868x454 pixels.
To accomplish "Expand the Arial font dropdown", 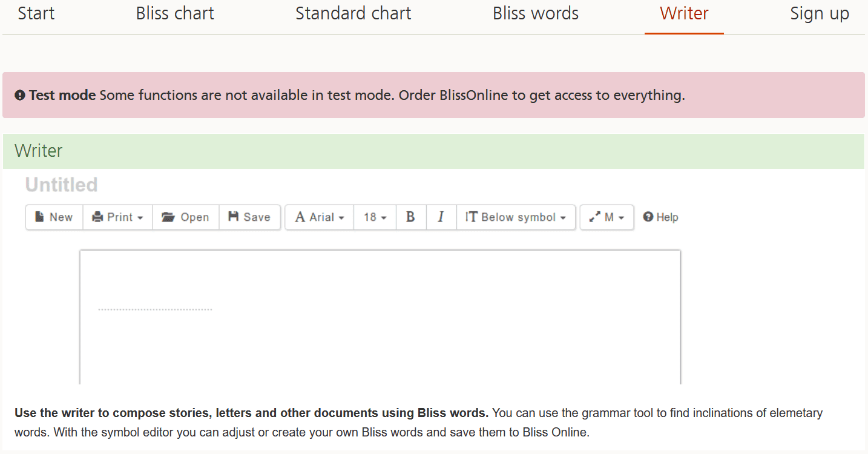I will [x=319, y=217].
